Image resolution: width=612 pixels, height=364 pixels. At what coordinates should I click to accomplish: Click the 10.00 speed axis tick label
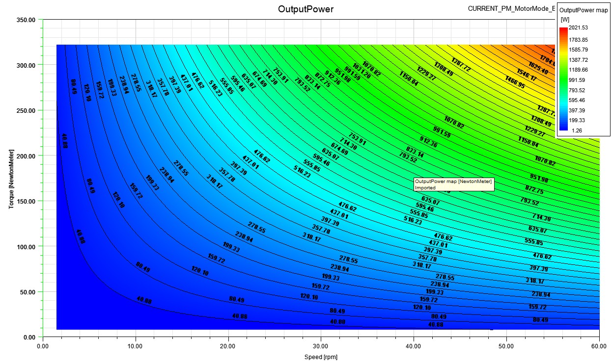click(136, 346)
